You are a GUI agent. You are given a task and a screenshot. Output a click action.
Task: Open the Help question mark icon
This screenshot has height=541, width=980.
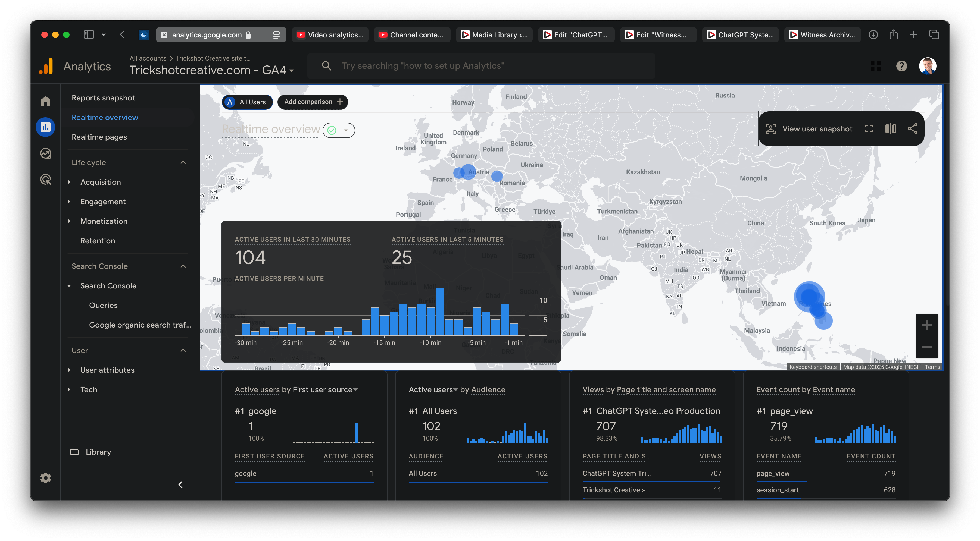click(x=901, y=66)
